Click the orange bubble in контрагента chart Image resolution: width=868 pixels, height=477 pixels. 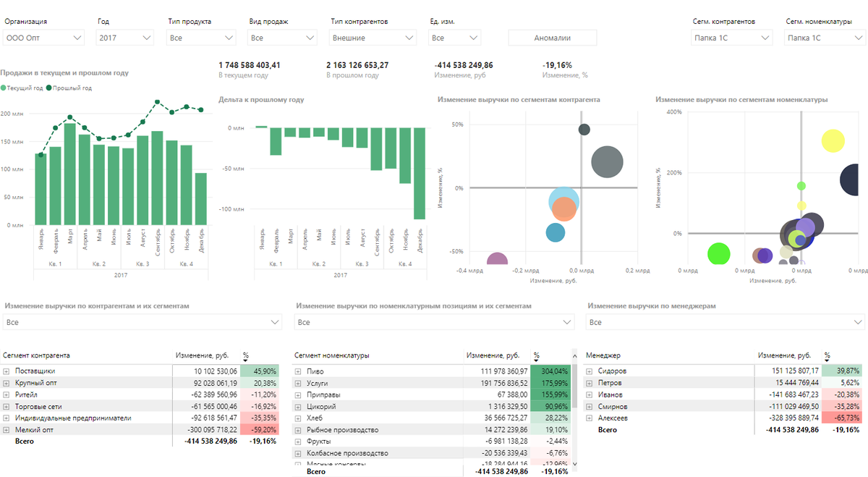[x=563, y=209]
